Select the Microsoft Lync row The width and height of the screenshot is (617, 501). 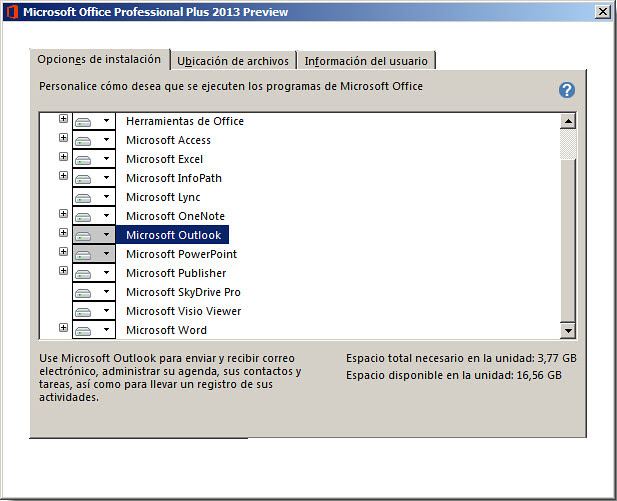point(163,197)
